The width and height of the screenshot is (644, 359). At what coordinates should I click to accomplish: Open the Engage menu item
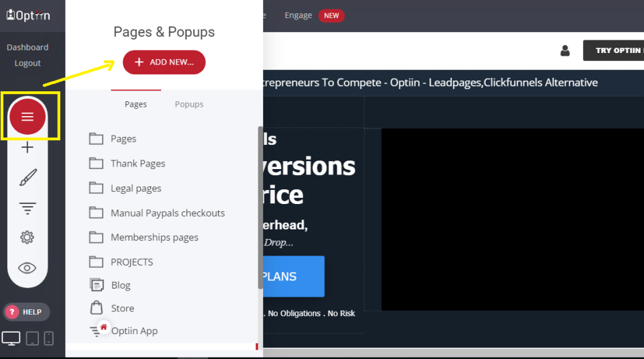tap(298, 15)
